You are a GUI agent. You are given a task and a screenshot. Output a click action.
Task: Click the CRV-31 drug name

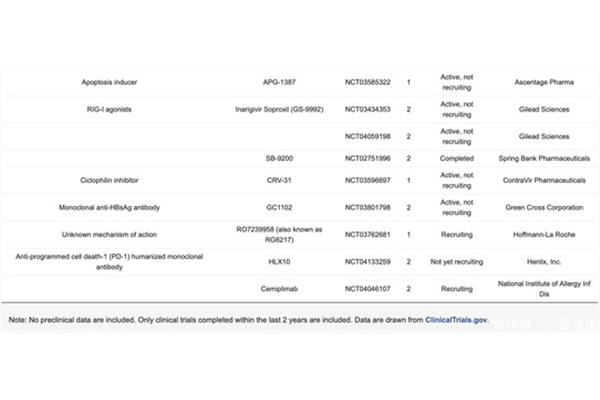279,180
